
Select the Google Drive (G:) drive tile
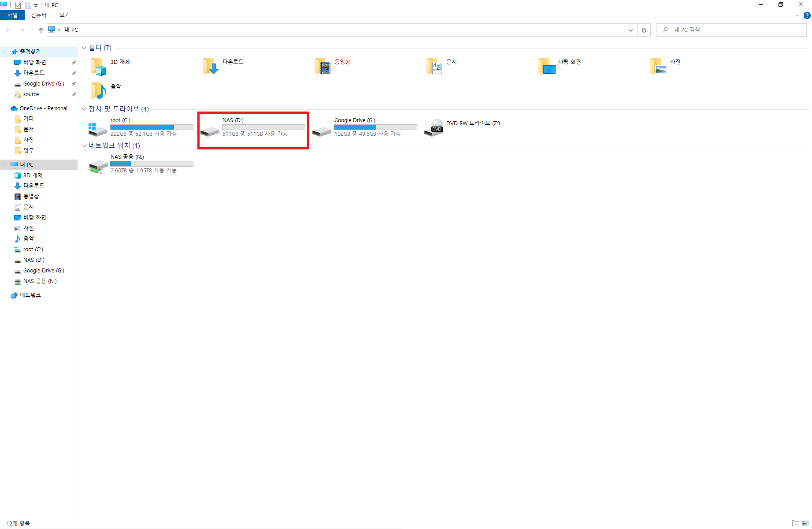click(364, 127)
